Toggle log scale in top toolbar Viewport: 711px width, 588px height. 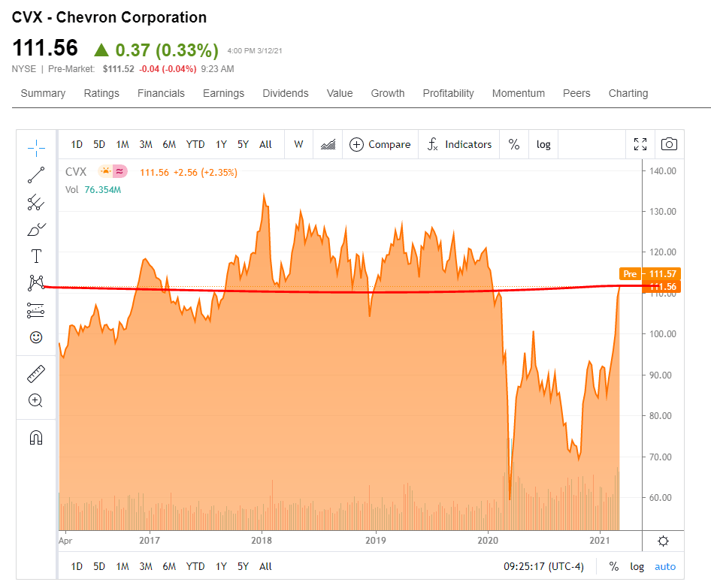click(x=543, y=144)
